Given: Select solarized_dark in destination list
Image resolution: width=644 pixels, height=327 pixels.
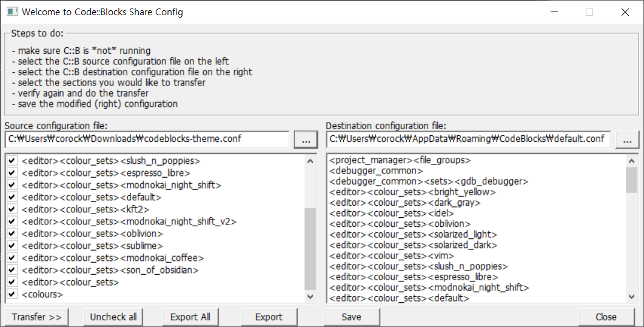Looking at the screenshot, I should click(x=413, y=246).
